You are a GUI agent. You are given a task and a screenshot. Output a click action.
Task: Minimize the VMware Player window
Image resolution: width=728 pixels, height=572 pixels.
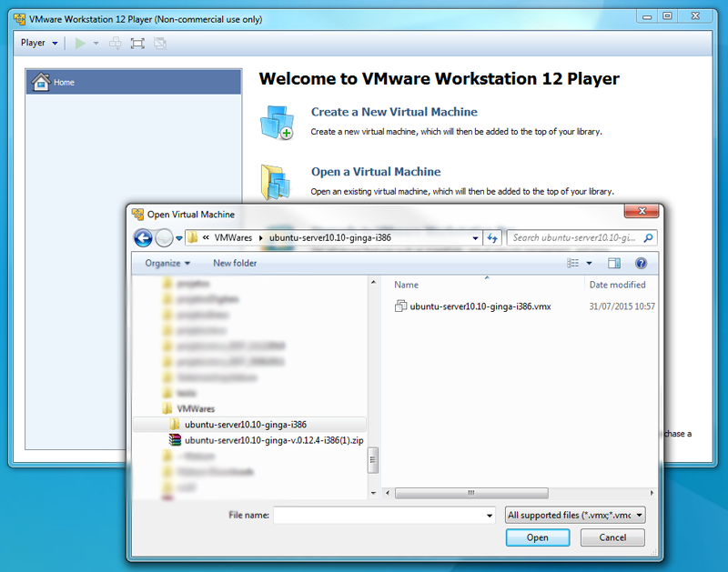click(647, 16)
